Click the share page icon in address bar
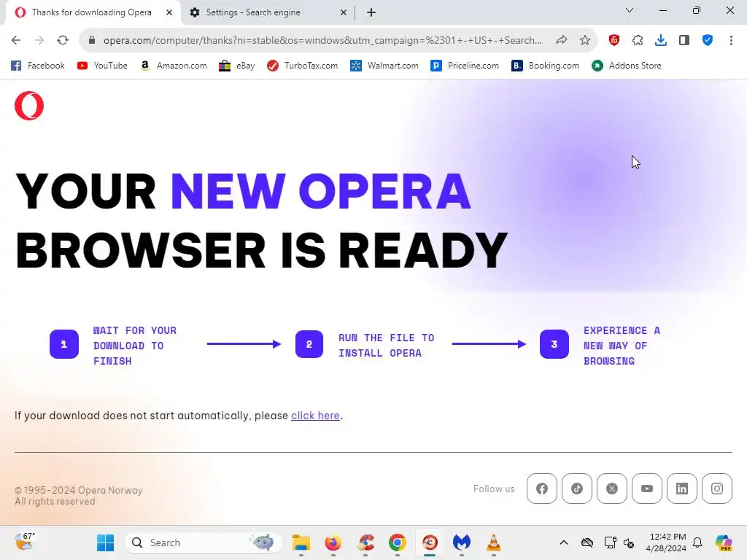Screen dimensions: 747x560 (562, 41)
